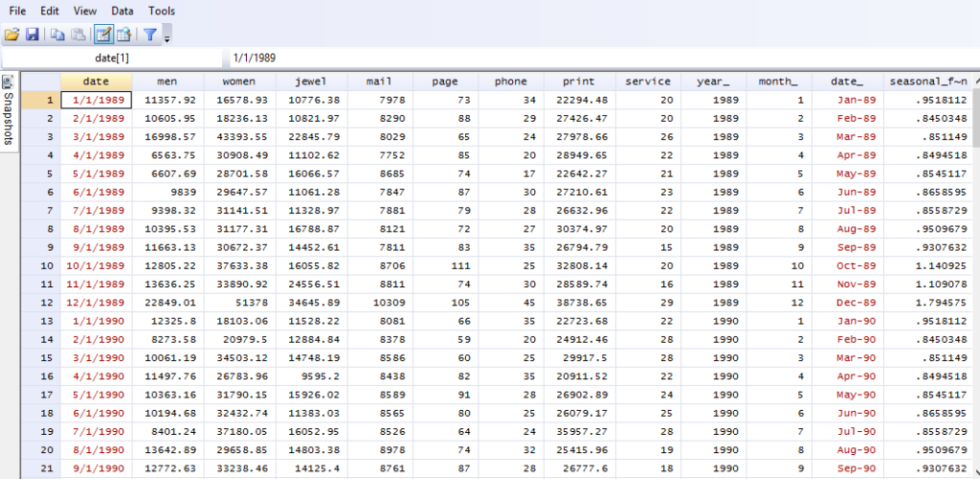Click date_ cell Dec-89
The image size is (980, 479).
tap(848, 303)
